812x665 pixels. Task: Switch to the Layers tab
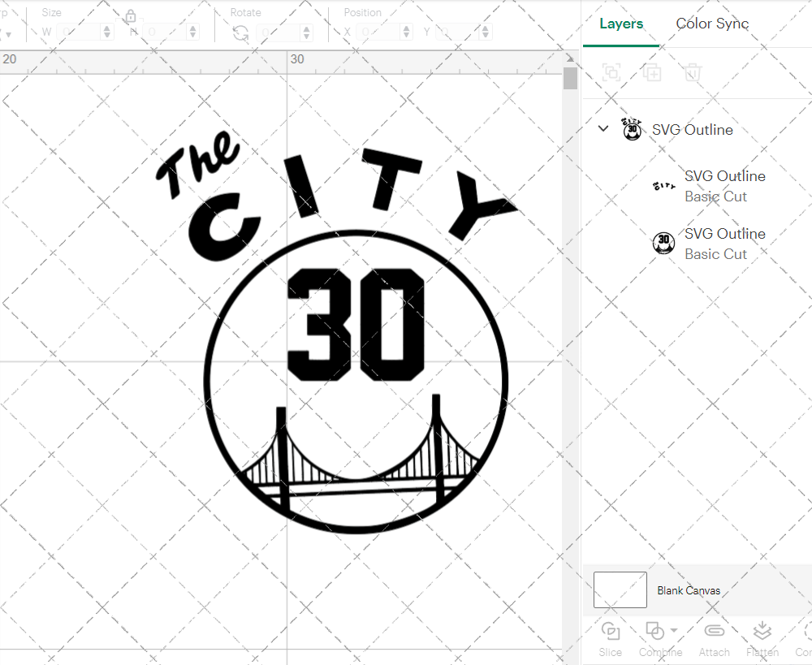[620, 24]
